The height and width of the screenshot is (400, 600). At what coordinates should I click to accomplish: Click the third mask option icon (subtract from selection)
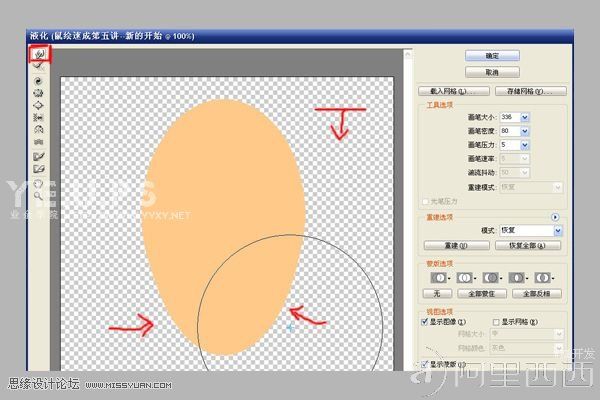(491, 278)
